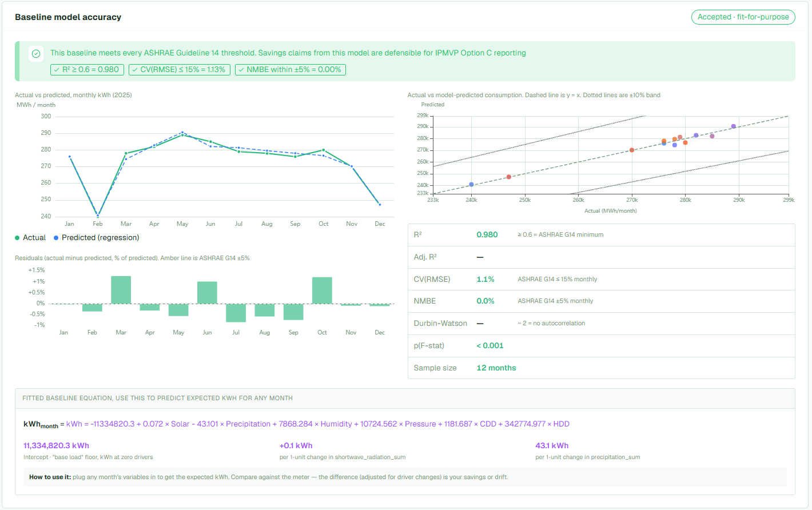Click the R² ≥ 0.6 = 0.980 badge
This screenshot has height=510, width=812.
pos(87,70)
